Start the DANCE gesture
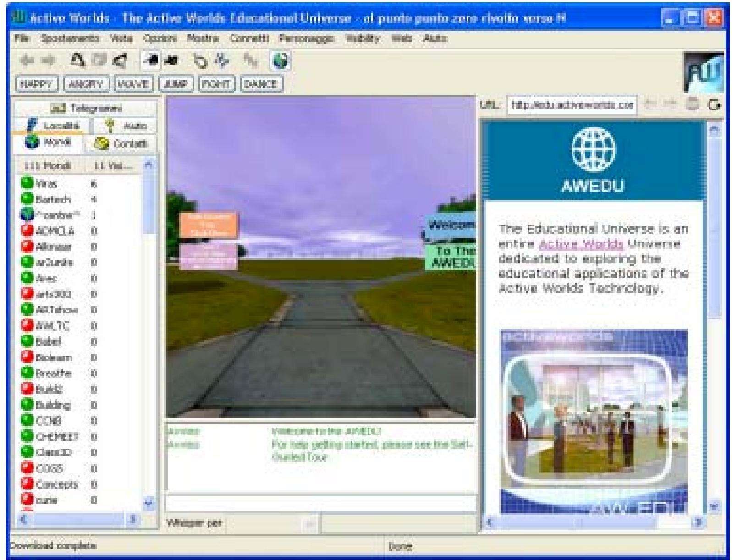This screenshot has width=732, height=560. (262, 84)
